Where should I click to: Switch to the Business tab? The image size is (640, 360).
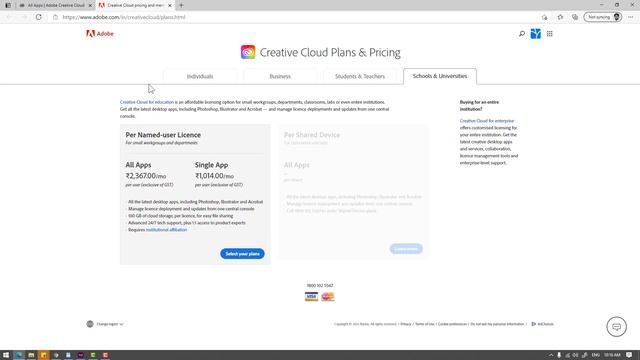(280, 76)
